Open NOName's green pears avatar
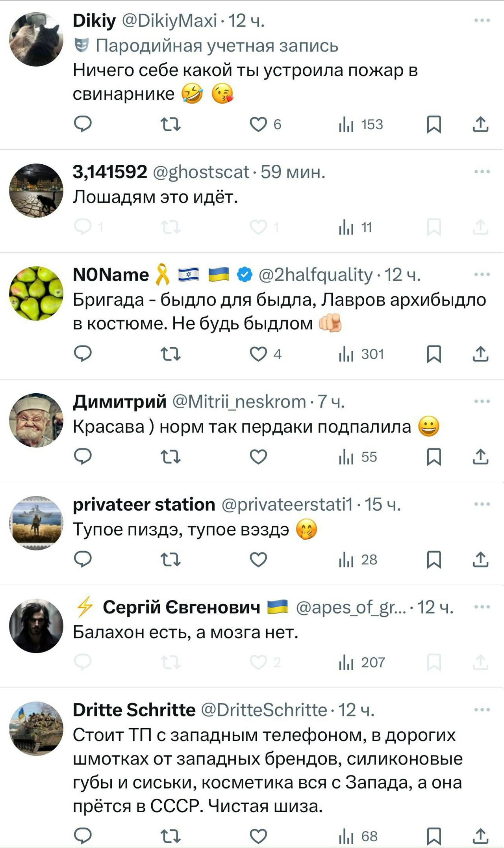 point(36,293)
